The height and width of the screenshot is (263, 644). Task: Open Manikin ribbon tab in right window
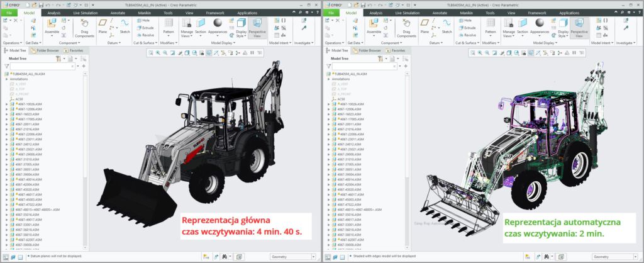pos(466,13)
